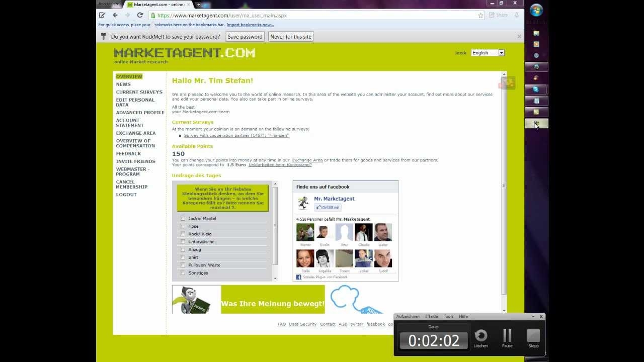The width and height of the screenshot is (644, 362).
Task: Open Claudia's Facebook profile photo
Action: [363, 232]
